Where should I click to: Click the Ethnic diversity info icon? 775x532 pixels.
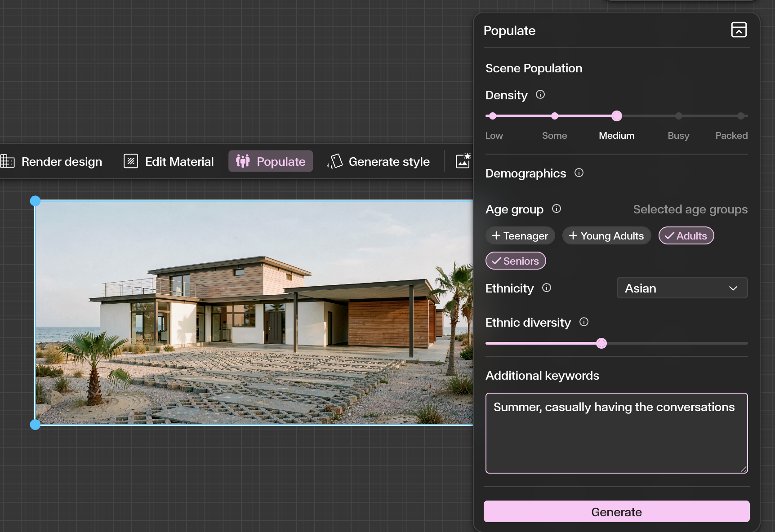click(584, 322)
